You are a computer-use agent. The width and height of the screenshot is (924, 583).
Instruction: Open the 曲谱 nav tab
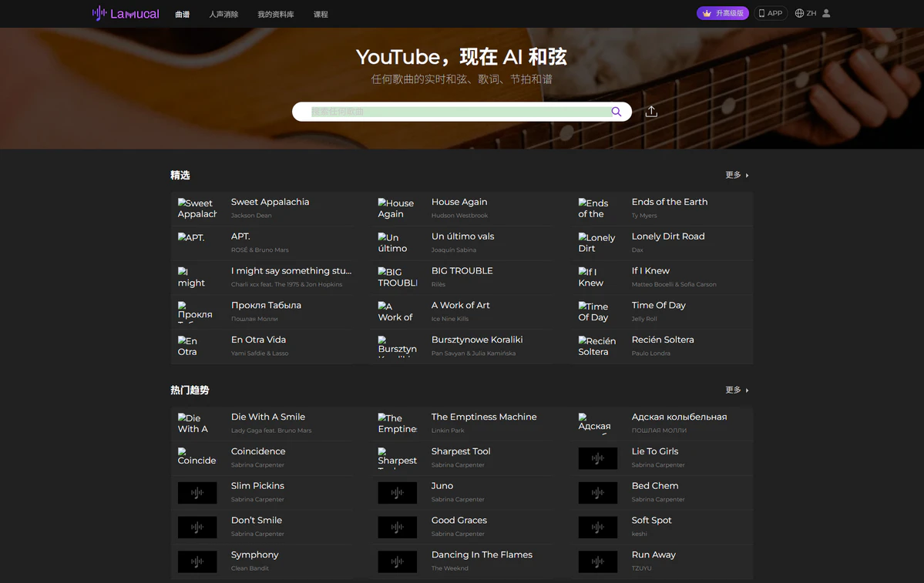pos(182,14)
